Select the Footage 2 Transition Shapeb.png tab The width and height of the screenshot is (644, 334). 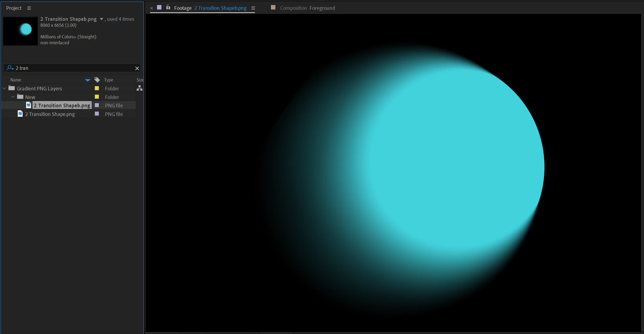click(210, 8)
